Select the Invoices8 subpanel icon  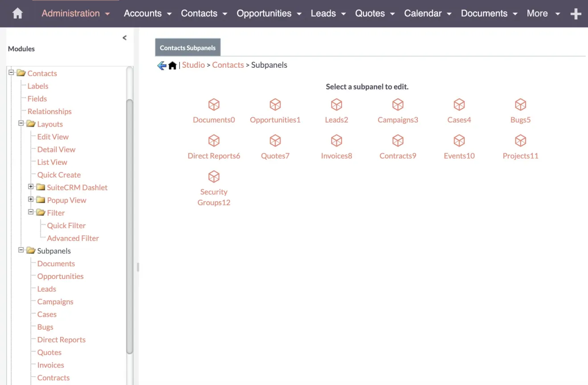tap(336, 145)
